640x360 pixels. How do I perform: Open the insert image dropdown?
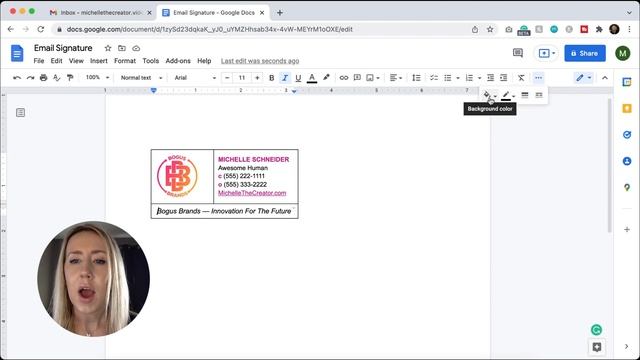coord(373,78)
